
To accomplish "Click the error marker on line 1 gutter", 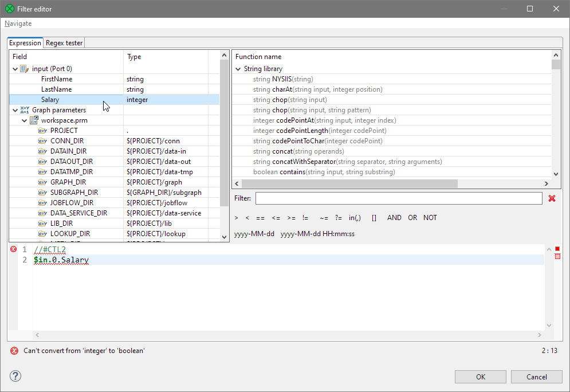I will pyautogui.click(x=14, y=249).
